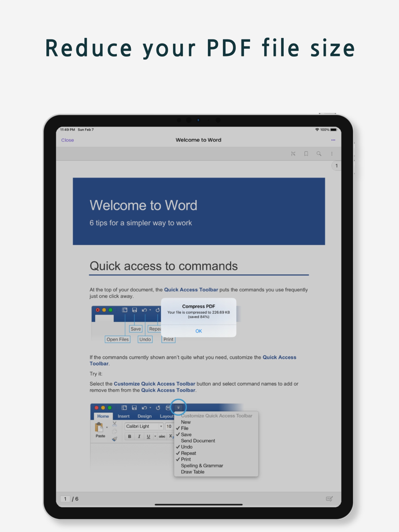The height and width of the screenshot is (532, 399).
Task: Choose Spelling & Grammar from the menu
Action: point(202,466)
